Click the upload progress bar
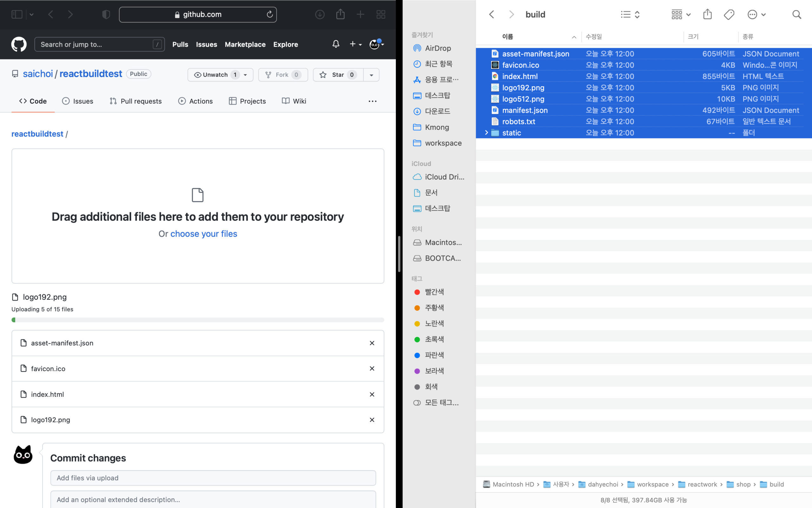Image resolution: width=812 pixels, height=508 pixels. 198,320
